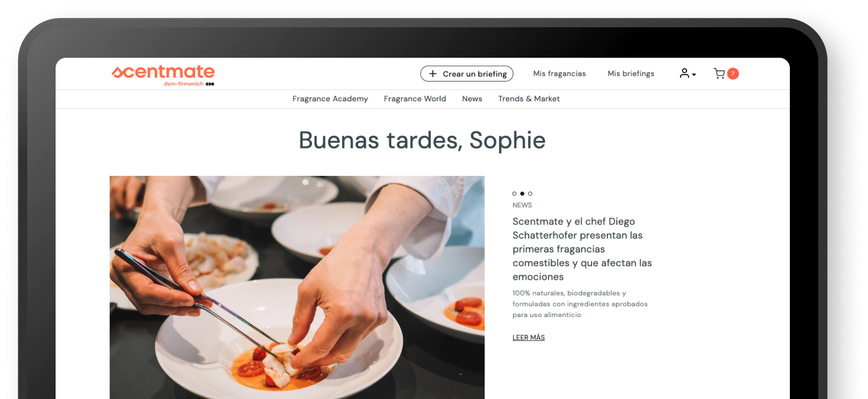Image resolution: width=868 pixels, height=399 pixels.
Task: Click the cart badge showing 7
Action: [733, 73]
